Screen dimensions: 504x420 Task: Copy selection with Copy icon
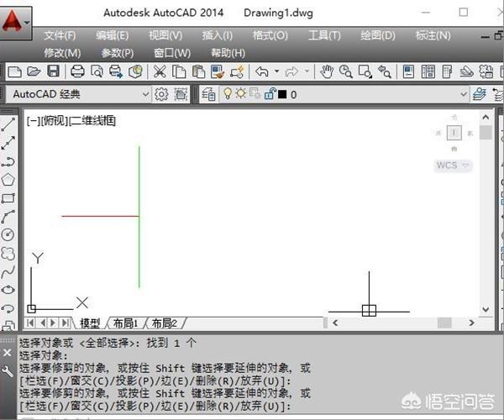click(x=179, y=71)
